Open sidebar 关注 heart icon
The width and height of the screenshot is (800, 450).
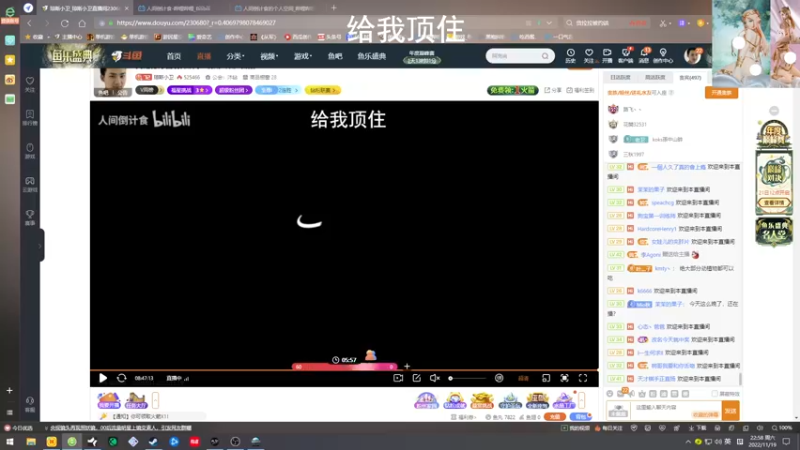30,84
